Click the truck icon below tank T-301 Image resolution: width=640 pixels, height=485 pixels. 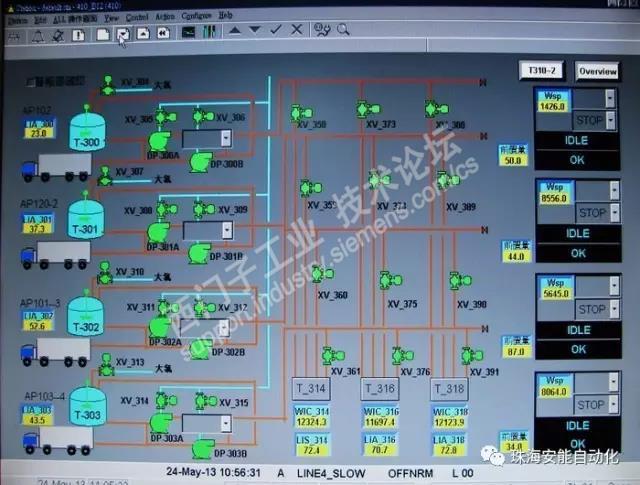click(56, 255)
